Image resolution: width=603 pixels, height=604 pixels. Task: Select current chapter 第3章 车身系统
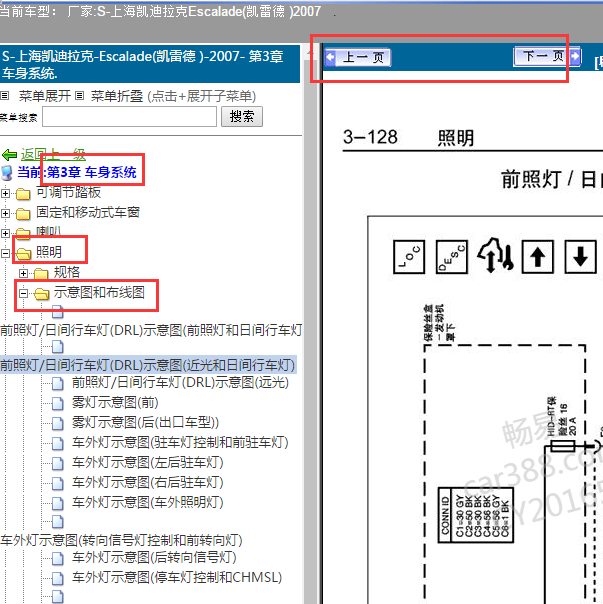[92, 172]
